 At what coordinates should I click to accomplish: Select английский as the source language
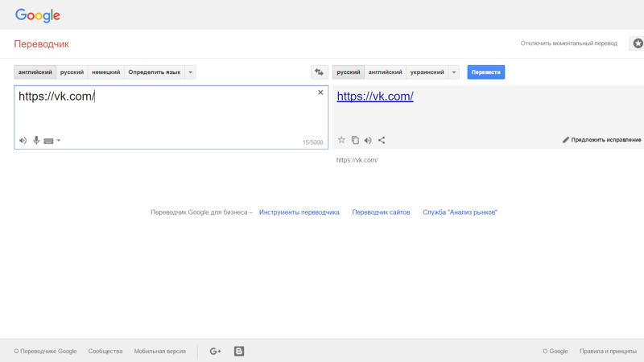35,72
